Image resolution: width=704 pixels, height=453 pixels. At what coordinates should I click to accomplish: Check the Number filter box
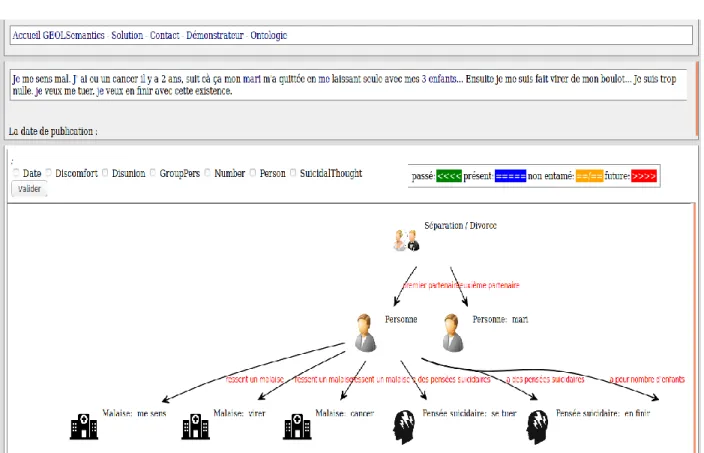point(207,173)
